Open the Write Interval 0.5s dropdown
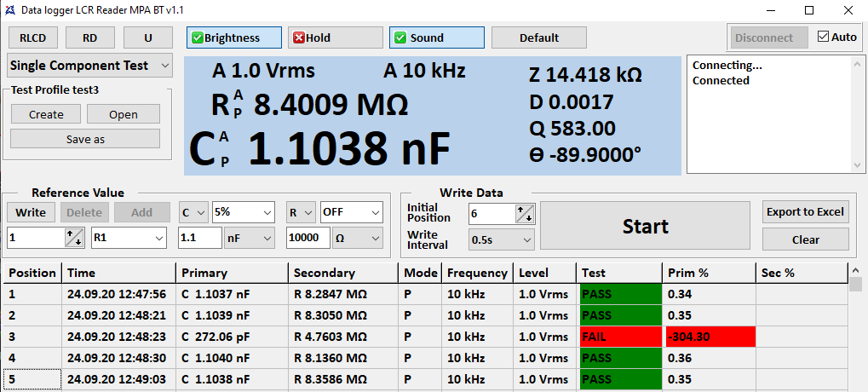 coord(502,240)
